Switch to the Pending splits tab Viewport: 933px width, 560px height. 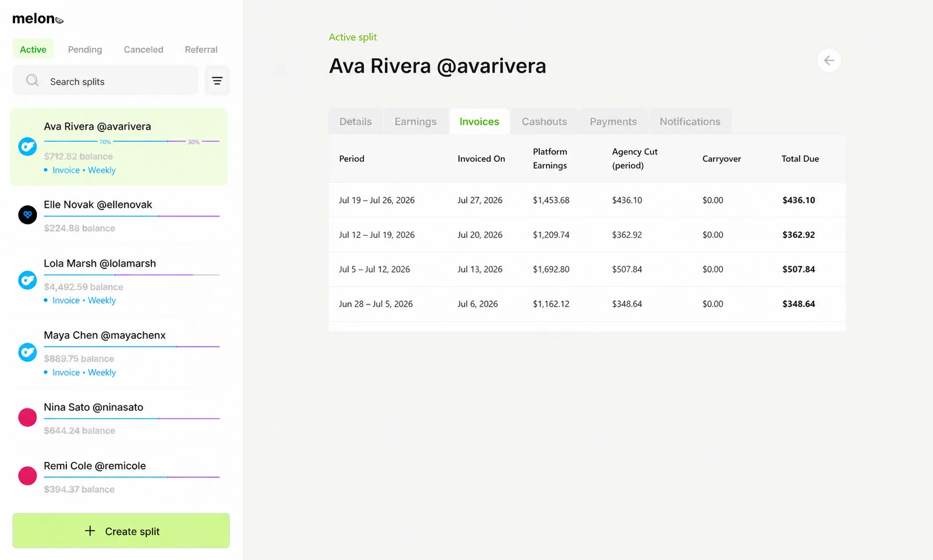pos(85,49)
